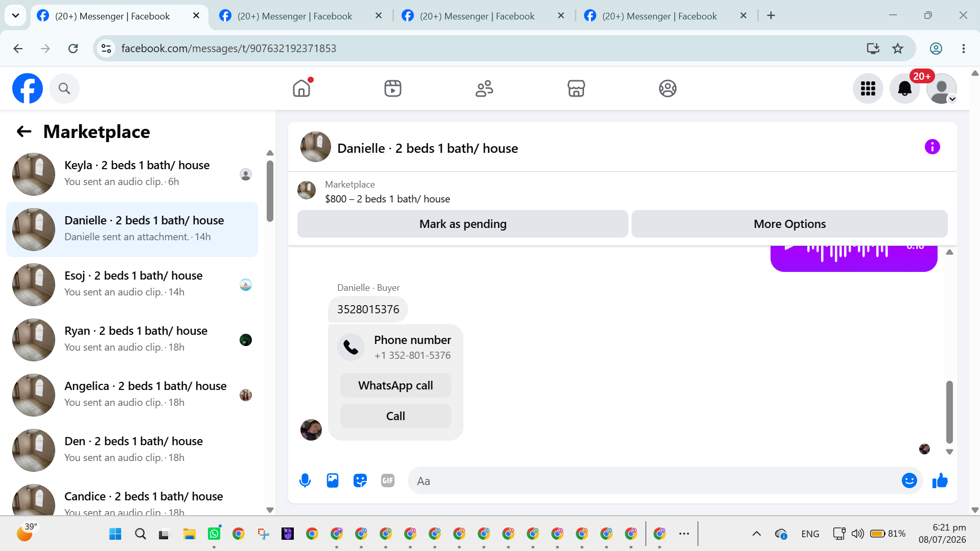Open the account profile avatar menu
The width and height of the screenshot is (980, 551).
[x=941, y=88]
